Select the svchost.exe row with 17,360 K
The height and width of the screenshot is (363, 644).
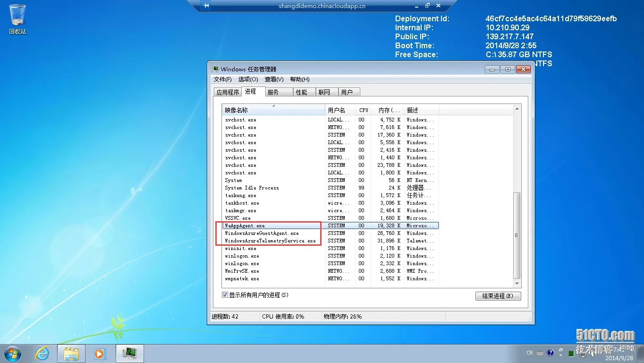tap(330, 135)
